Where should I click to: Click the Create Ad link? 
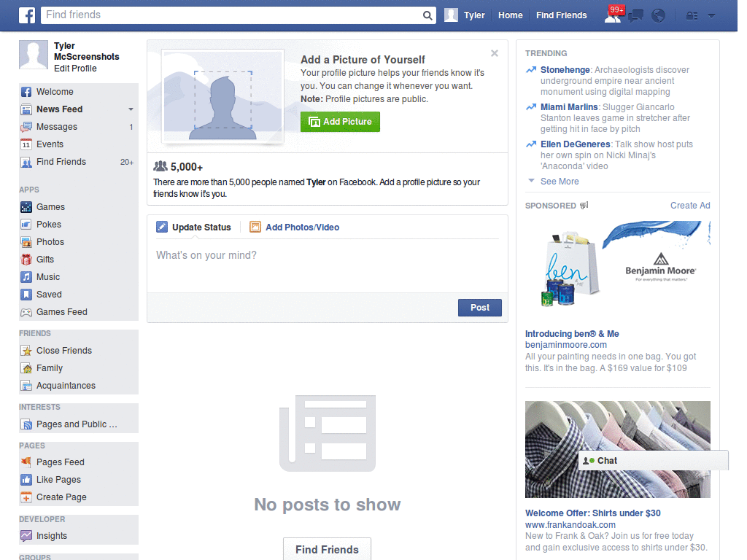pos(690,206)
